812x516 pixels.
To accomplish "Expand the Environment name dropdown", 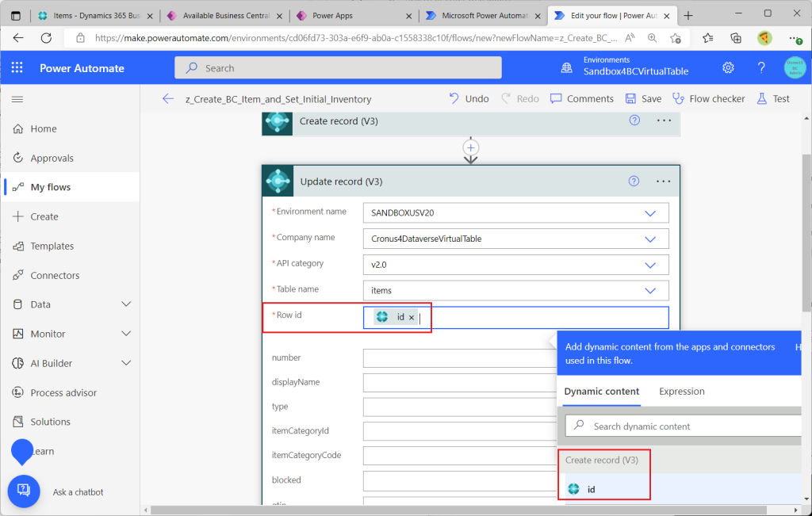I will [650, 213].
